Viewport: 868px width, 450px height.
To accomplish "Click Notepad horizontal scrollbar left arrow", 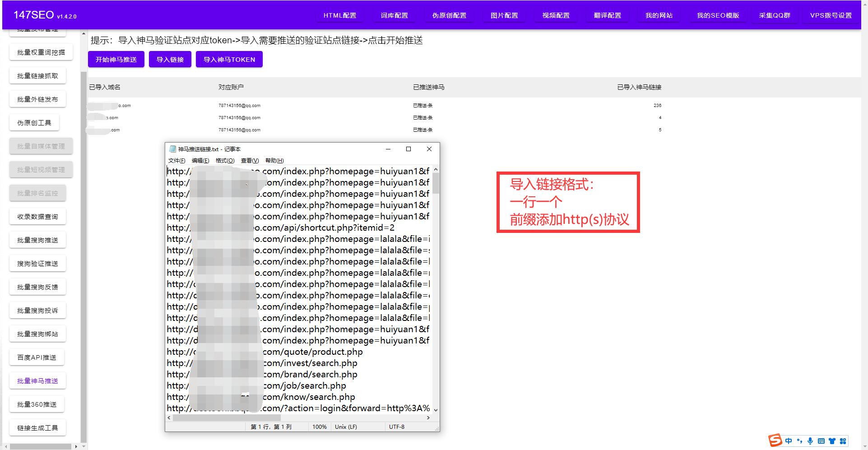I will pyautogui.click(x=169, y=418).
